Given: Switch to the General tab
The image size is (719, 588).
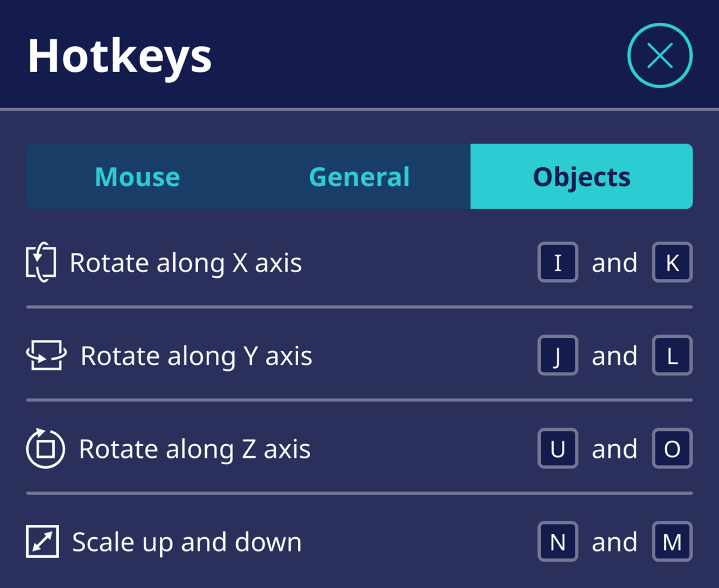Looking at the screenshot, I should (x=359, y=176).
